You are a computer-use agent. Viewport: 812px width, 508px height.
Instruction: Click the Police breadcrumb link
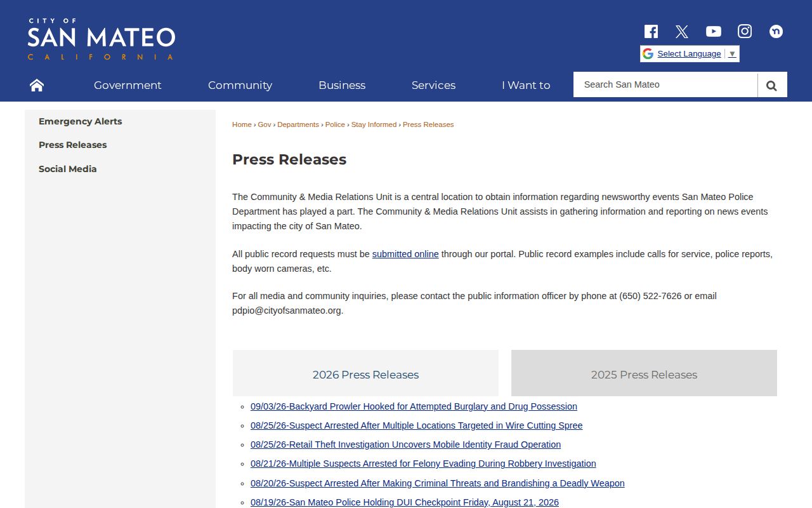tap(335, 124)
